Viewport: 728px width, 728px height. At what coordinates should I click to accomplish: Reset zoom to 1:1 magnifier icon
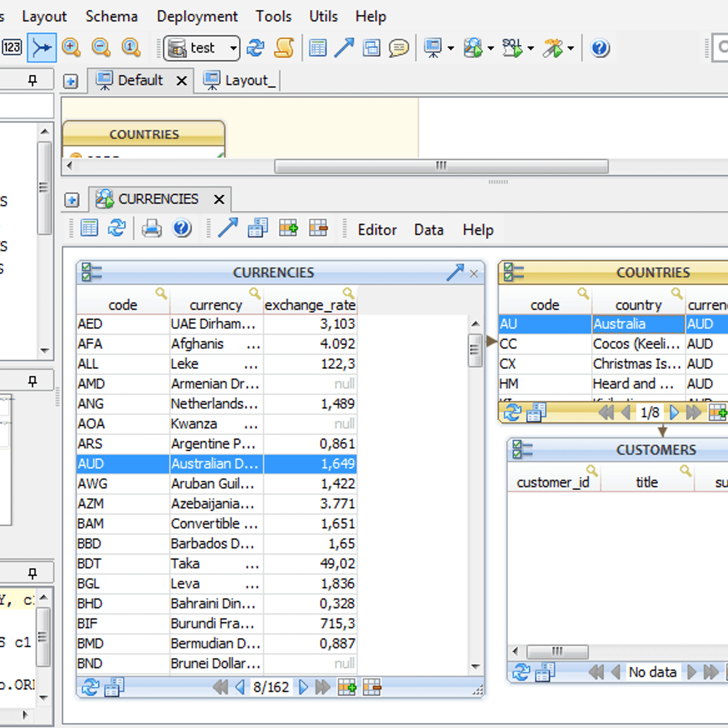coord(131,47)
